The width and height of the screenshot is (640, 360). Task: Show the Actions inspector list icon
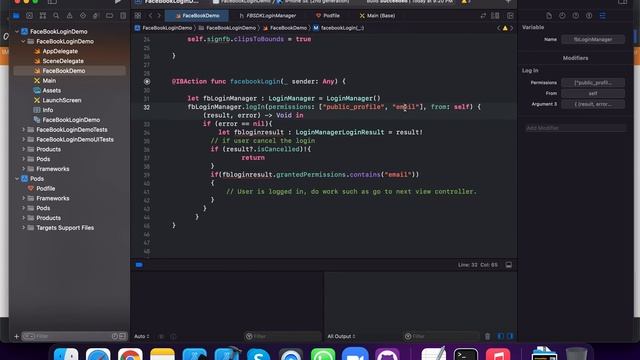pyautogui.click(x=602, y=16)
